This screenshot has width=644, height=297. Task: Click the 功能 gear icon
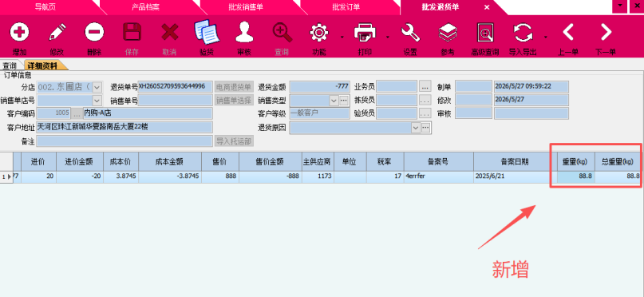coord(319,32)
